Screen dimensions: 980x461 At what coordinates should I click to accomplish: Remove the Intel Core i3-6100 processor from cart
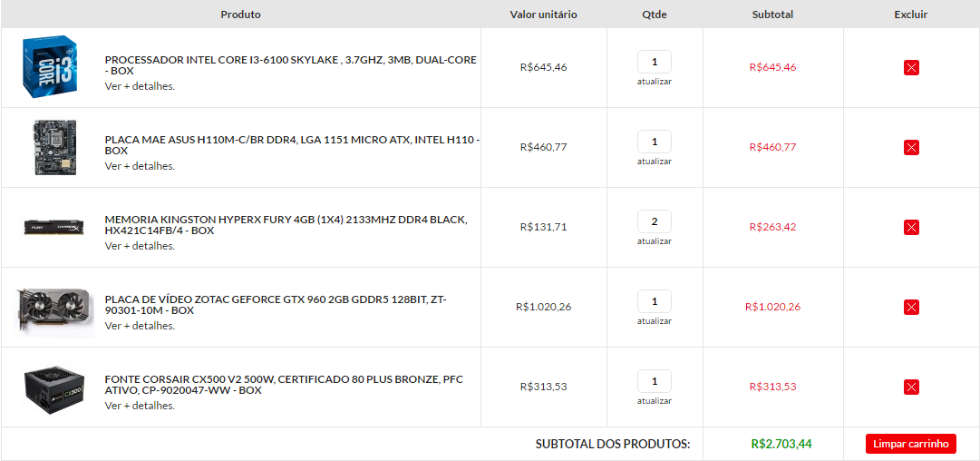pyautogui.click(x=910, y=67)
